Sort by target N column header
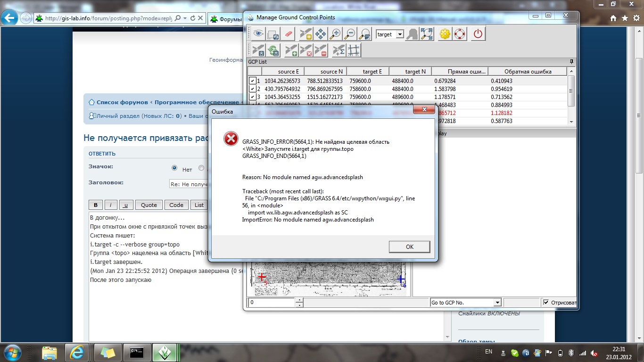 click(411, 72)
